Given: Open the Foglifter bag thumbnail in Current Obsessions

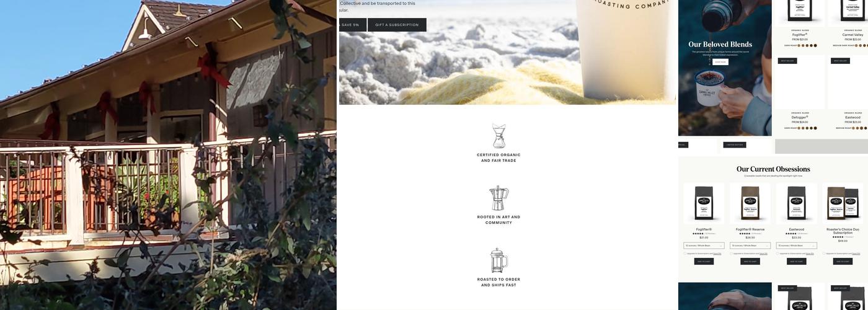Looking at the screenshot, I should coord(704,203).
